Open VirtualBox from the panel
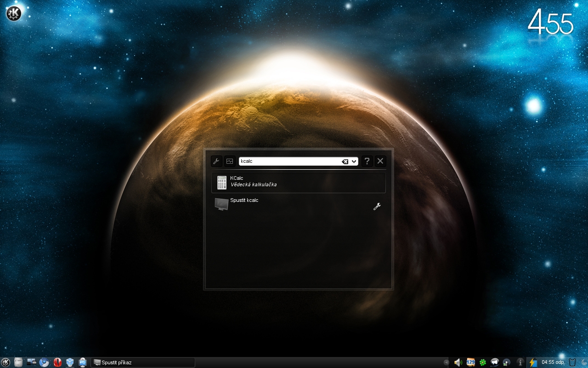Viewport: 588px width, 368px height. (70, 362)
